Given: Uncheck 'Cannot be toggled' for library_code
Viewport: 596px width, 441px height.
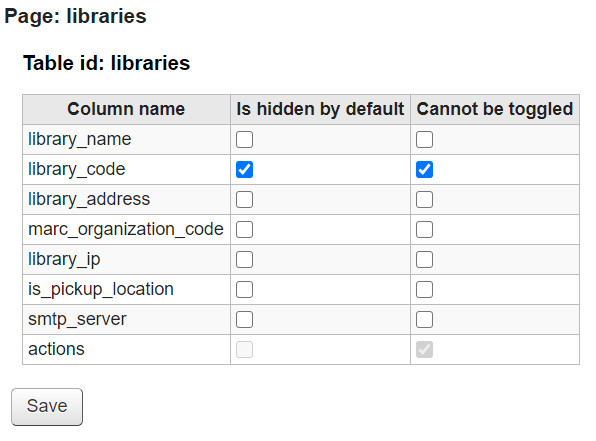Looking at the screenshot, I should [x=424, y=170].
